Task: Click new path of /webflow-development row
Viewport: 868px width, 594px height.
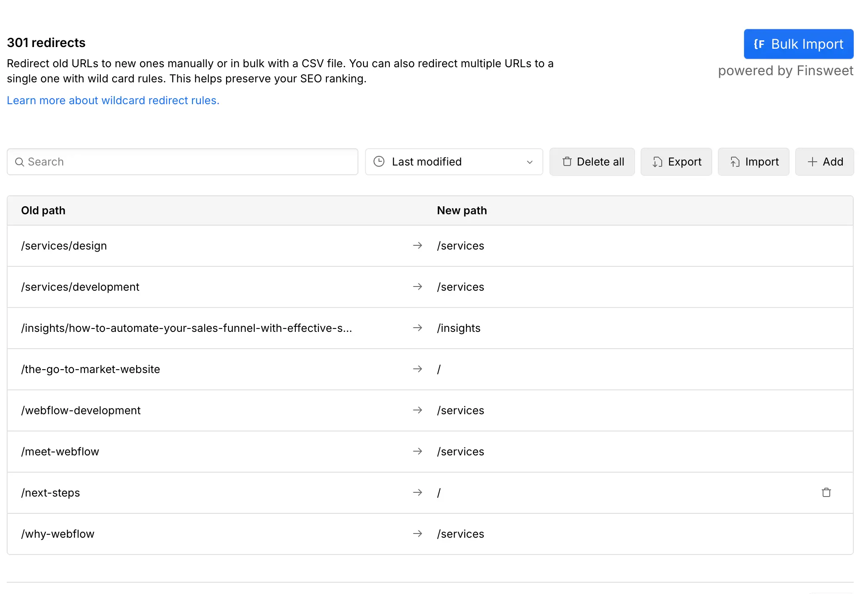Action: coord(460,410)
